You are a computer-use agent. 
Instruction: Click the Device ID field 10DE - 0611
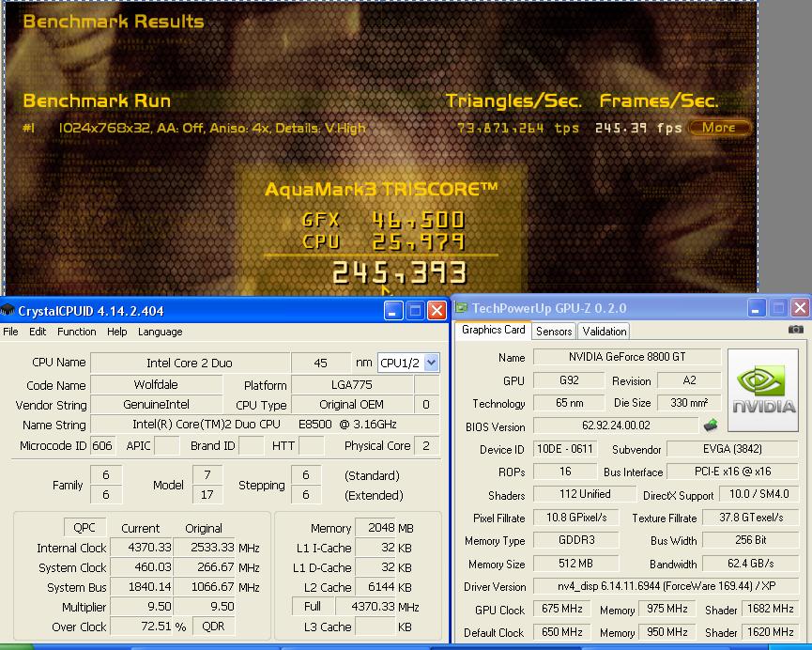[x=565, y=449]
